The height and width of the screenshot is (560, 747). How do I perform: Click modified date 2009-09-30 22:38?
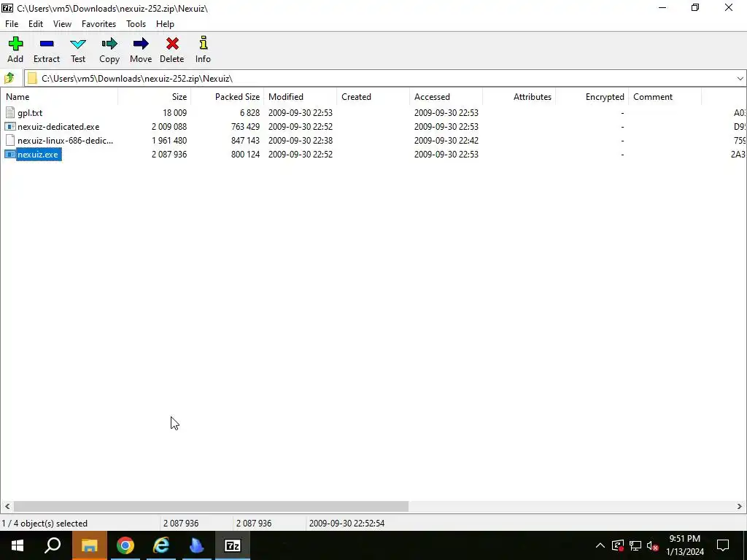tap(300, 141)
